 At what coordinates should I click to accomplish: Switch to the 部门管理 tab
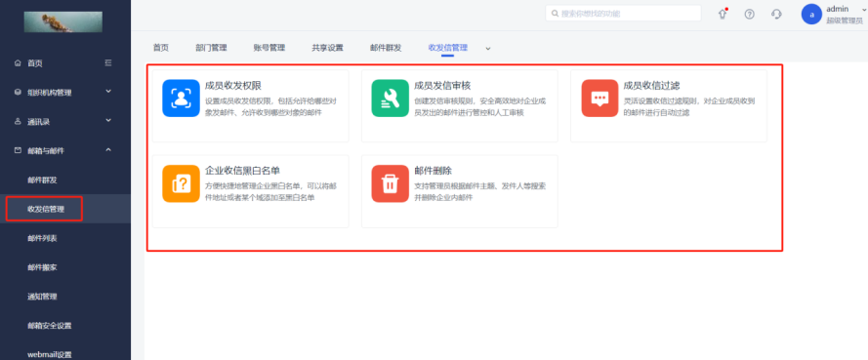211,48
